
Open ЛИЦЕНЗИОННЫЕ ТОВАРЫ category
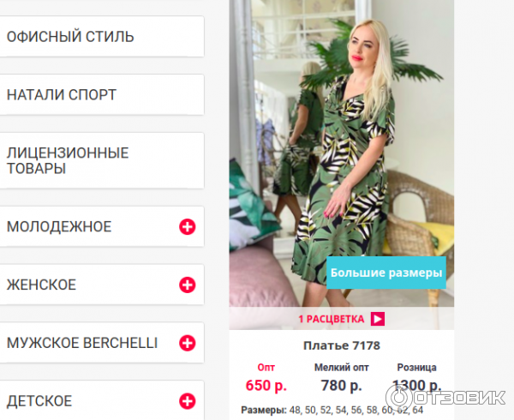102,160
